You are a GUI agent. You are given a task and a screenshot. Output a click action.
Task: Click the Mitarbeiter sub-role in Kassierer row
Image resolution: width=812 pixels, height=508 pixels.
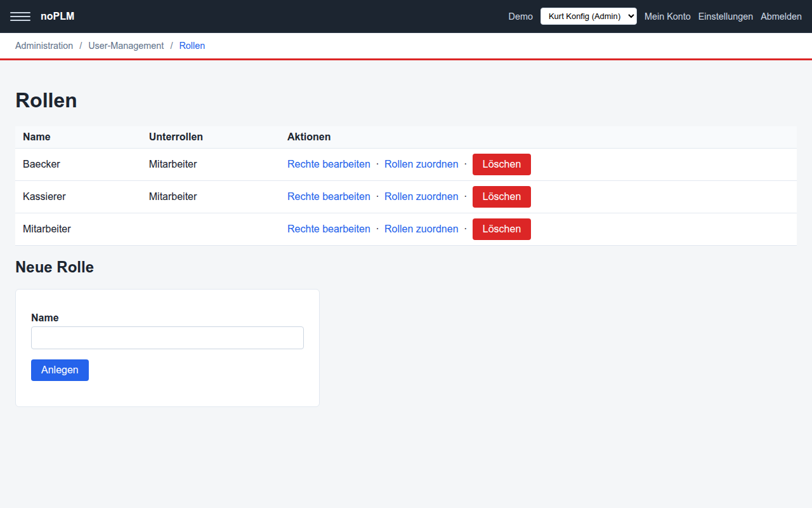[x=173, y=197]
